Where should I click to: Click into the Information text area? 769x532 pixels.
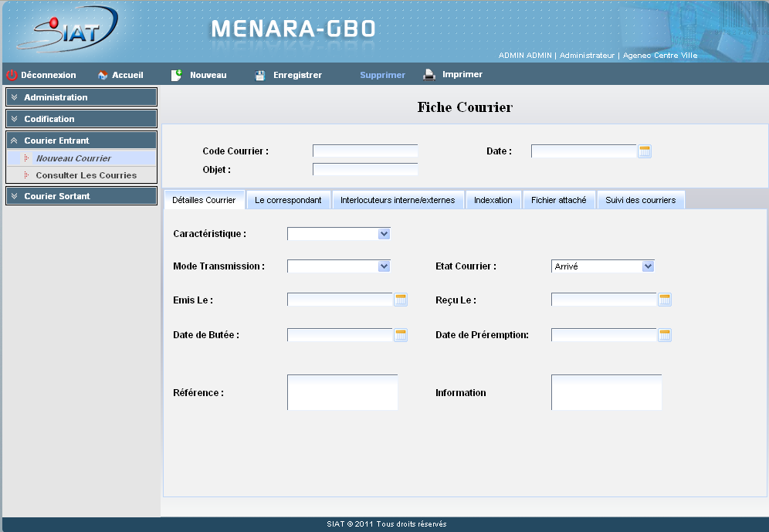[607, 392]
